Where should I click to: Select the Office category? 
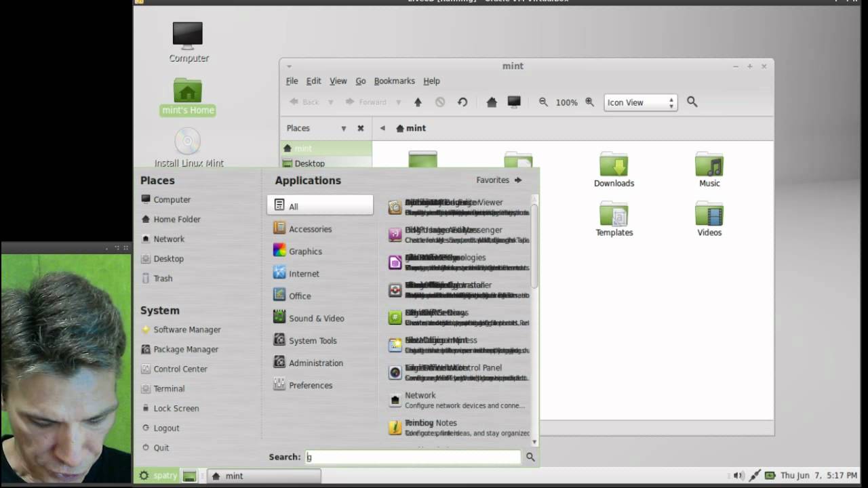point(320,296)
